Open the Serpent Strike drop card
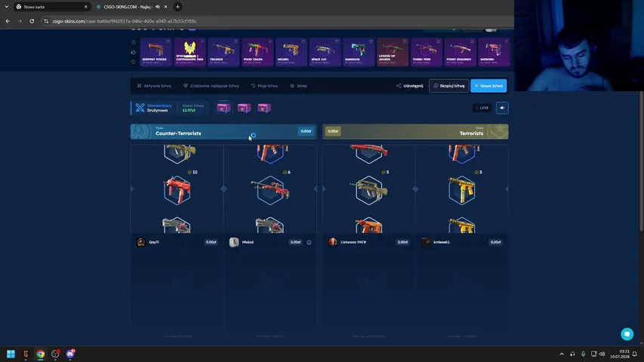The height and width of the screenshot is (362, 644). pyautogui.click(x=156, y=52)
